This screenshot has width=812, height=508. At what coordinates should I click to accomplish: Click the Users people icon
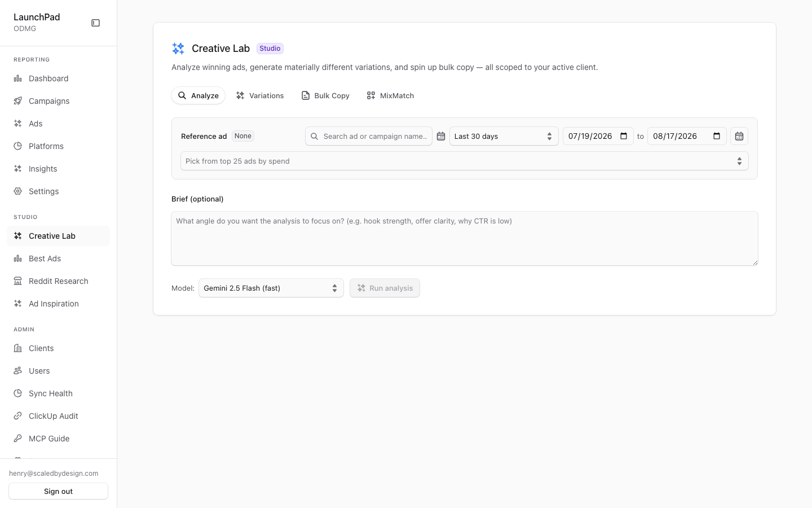pyautogui.click(x=18, y=371)
